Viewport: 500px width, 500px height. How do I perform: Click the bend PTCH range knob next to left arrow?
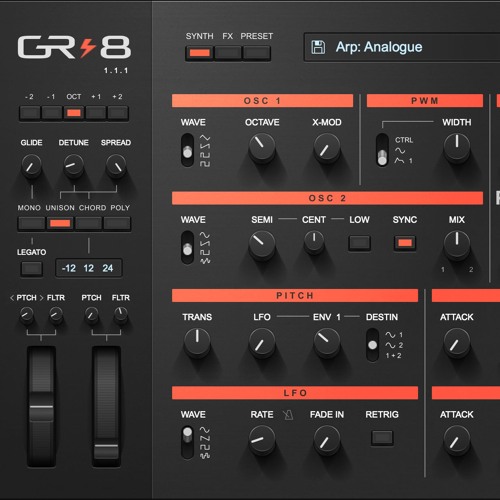point(27,315)
